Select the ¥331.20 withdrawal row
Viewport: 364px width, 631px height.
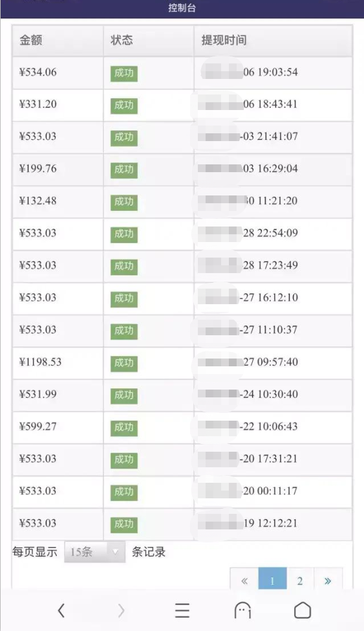[182, 105]
